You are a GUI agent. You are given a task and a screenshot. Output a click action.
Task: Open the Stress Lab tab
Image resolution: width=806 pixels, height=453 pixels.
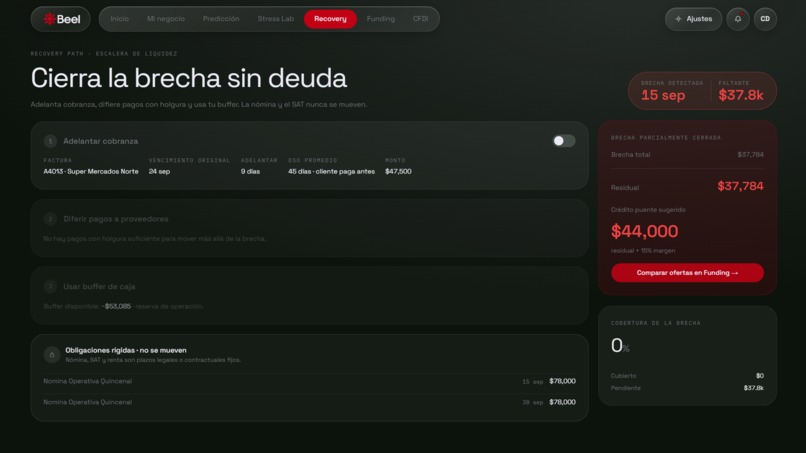point(276,19)
